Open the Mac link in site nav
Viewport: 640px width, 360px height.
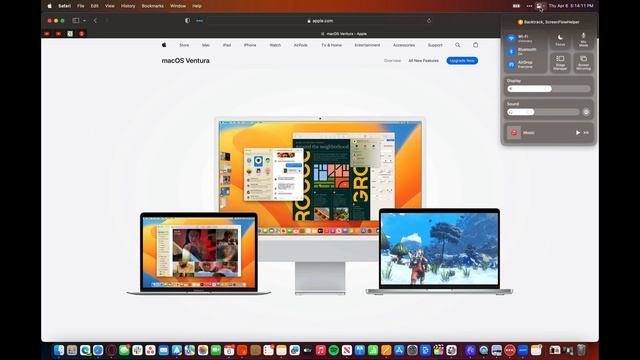[206, 45]
